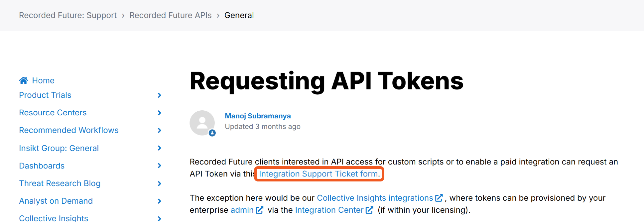Click the Home house icon
The height and width of the screenshot is (222, 644).
pyautogui.click(x=23, y=80)
